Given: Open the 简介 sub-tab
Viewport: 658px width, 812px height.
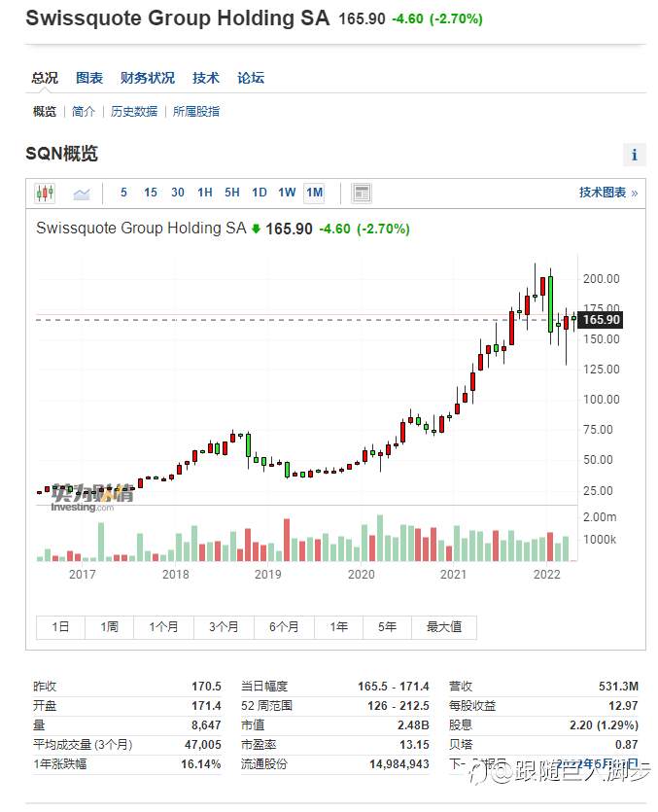Looking at the screenshot, I should pyautogui.click(x=84, y=111).
